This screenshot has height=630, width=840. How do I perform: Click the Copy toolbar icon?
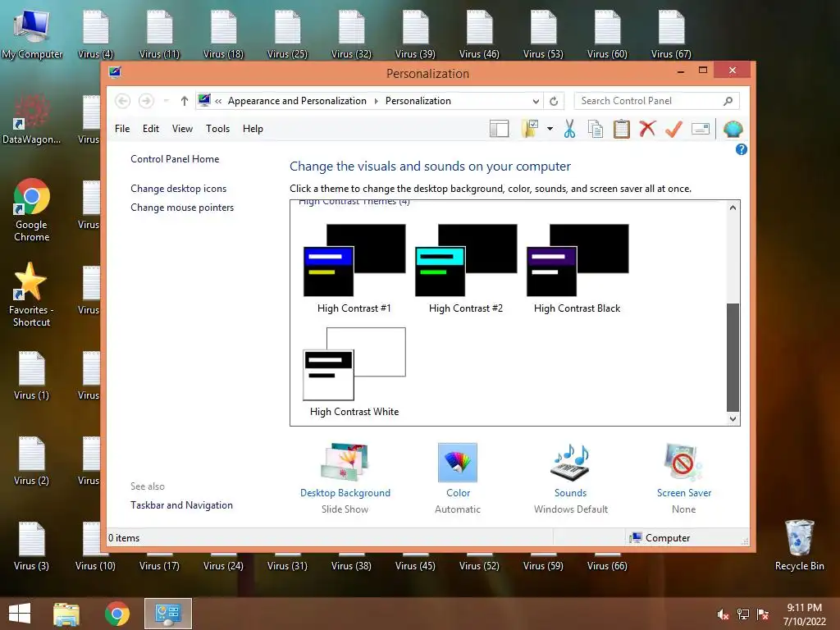click(596, 129)
